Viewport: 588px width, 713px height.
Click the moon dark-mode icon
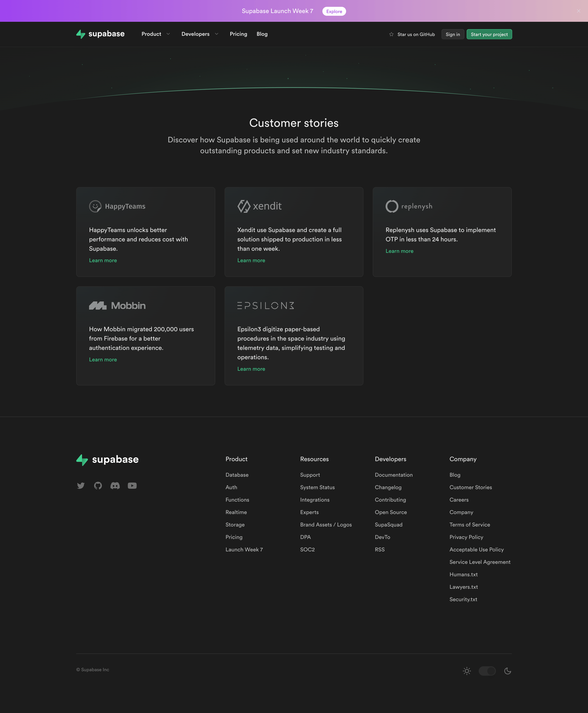[507, 671]
